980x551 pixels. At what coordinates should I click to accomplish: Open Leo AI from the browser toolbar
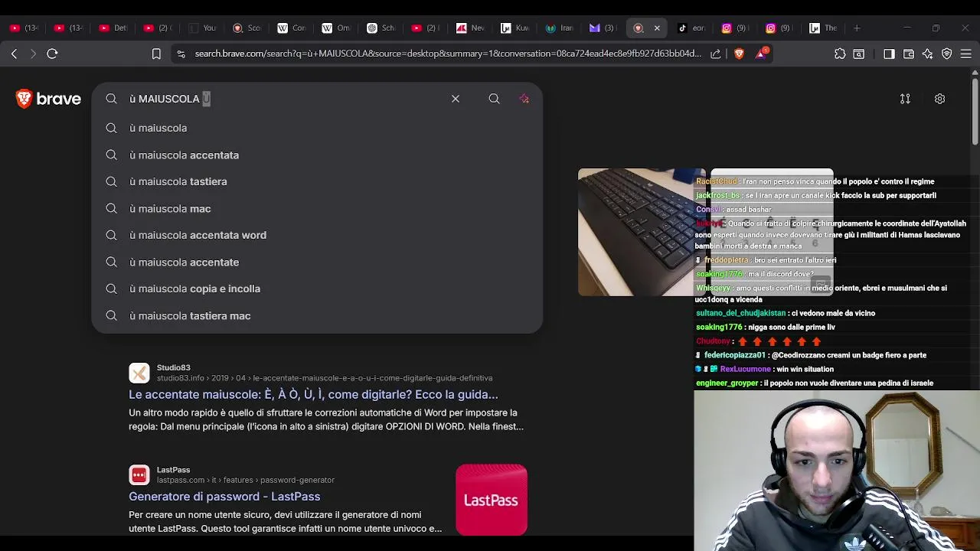pyautogui.click(x=928, y=54)
